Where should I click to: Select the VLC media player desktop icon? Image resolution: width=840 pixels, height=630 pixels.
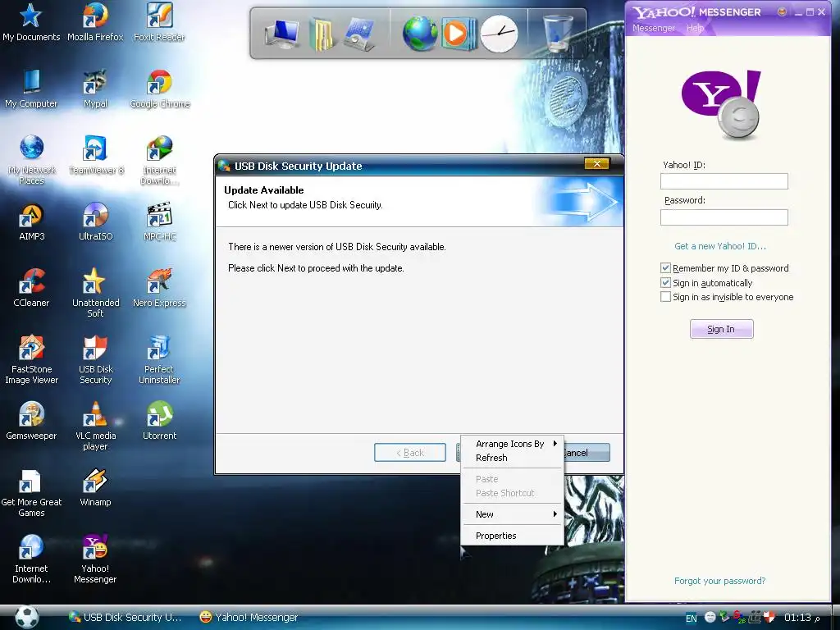pos(95,426)
